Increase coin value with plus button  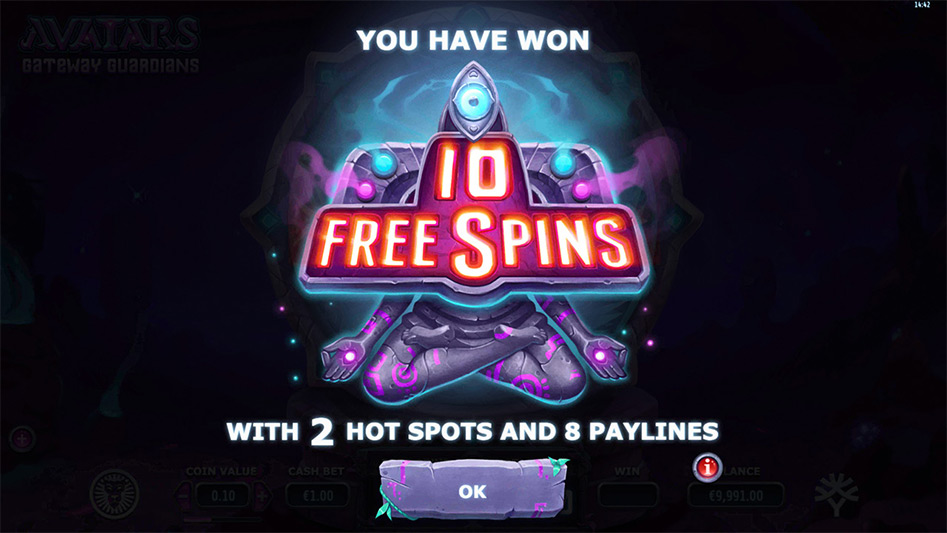[x=262, y=496]
